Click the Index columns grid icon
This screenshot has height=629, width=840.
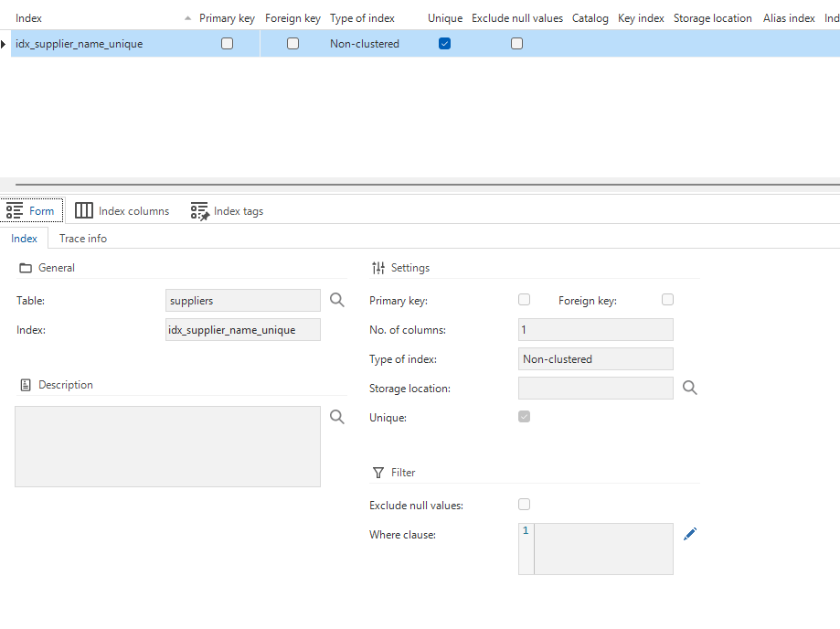click(83, 210)
